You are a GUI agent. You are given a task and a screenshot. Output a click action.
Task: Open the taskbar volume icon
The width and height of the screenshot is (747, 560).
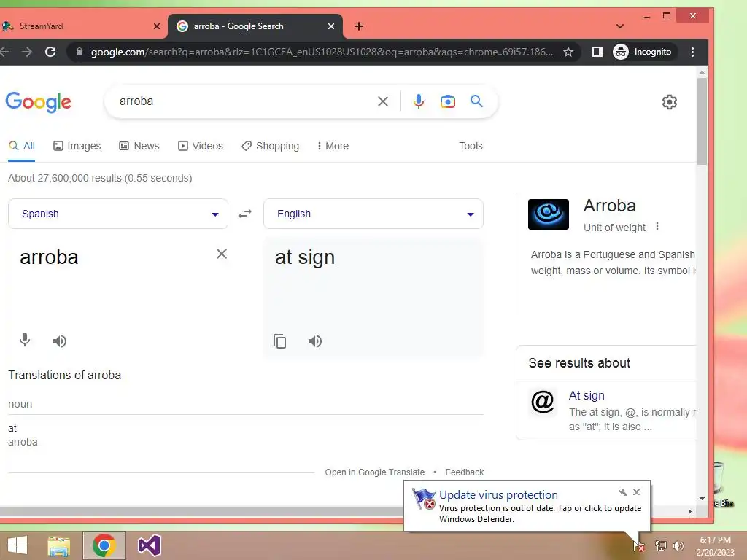678,545
